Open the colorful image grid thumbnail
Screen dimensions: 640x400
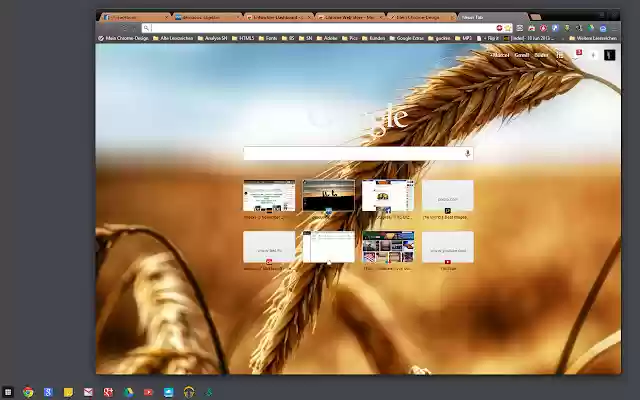click(x=388, y=247)
